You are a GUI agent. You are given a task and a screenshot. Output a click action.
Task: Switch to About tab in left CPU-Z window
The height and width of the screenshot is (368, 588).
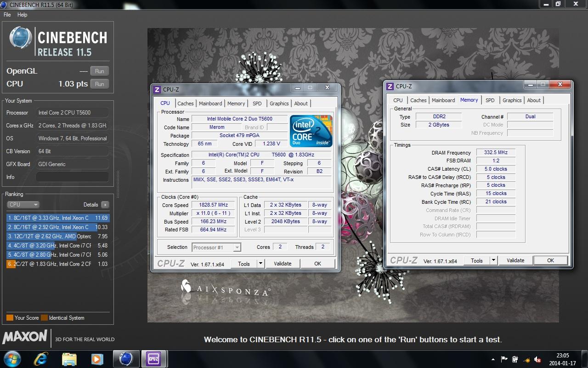click(x=301, y=103)
